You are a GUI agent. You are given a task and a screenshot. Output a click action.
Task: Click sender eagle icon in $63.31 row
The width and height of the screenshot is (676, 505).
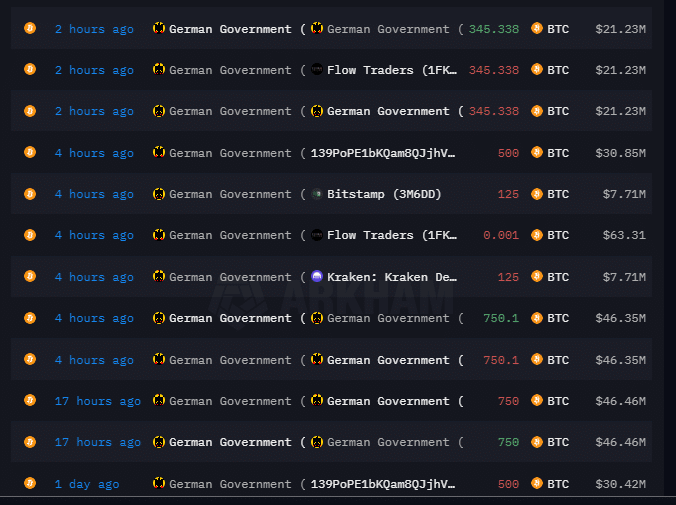(159, 235)
